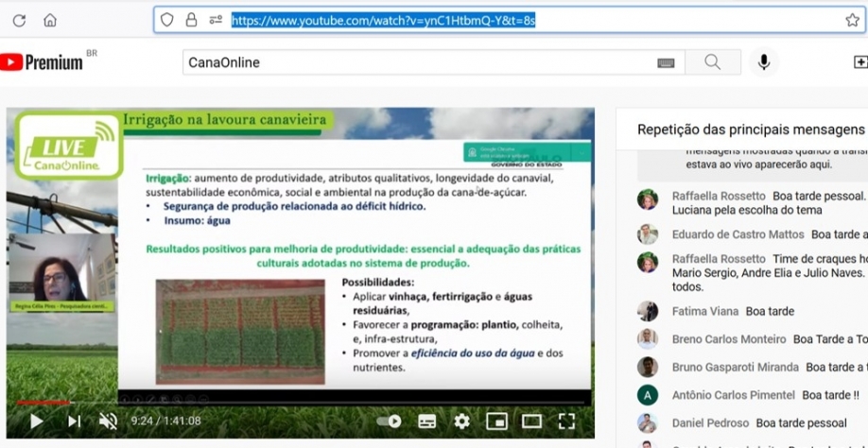Image resolution: width=868 pixels, height=448 pixels.
Task: Open the player settings gear
Action: [x=461, y=422]
